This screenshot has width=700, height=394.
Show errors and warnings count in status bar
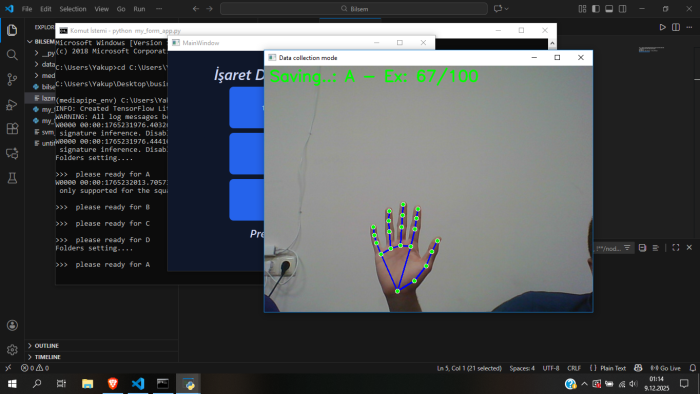pos(35,368)
